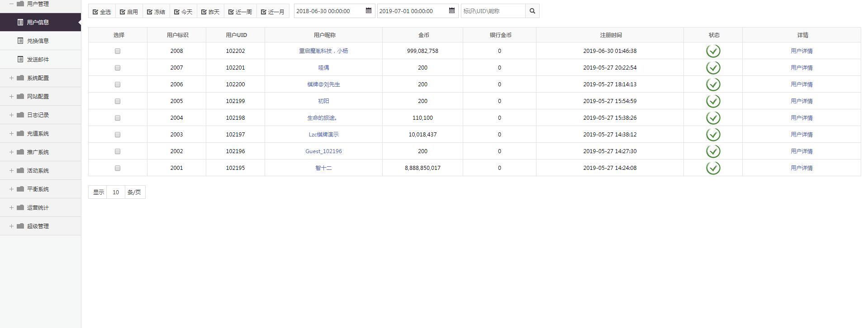Click green status checkmark for user 2008
This screenshot has width=868, height=328.
point(713,51)
